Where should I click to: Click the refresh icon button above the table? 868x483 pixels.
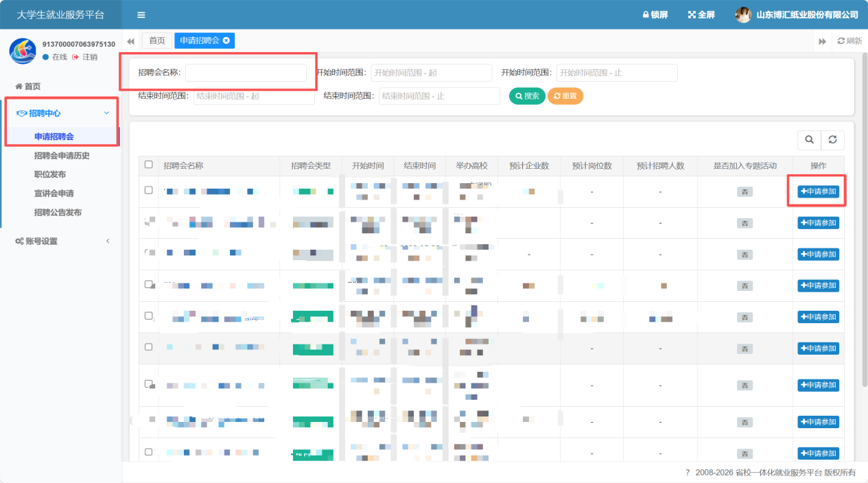(x=832, y=140)
